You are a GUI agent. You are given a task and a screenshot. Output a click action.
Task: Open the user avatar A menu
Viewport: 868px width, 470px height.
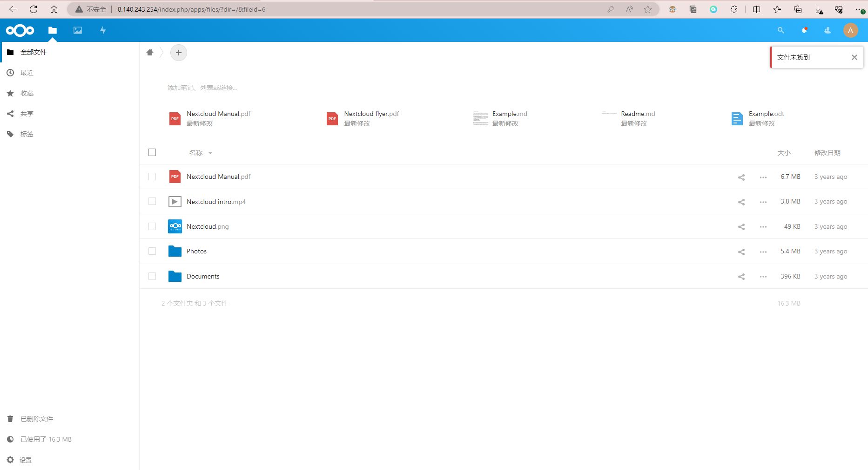(851, 30)
